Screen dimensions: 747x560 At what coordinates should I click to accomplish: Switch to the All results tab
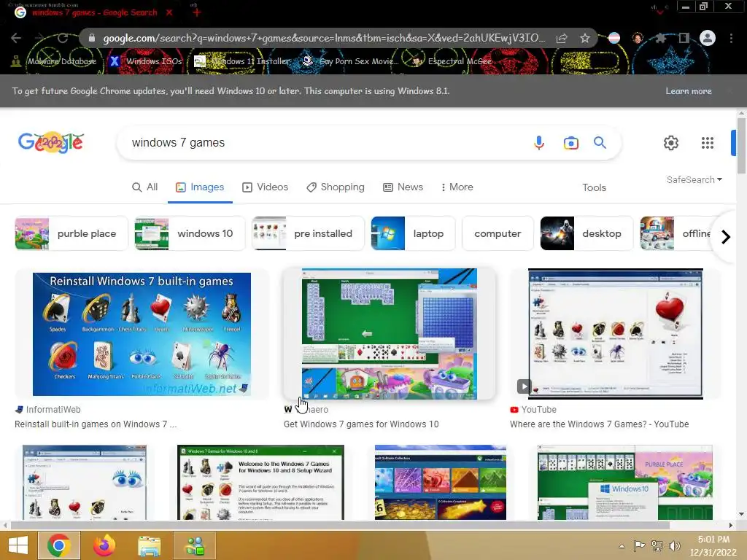[x=145, y=187]
